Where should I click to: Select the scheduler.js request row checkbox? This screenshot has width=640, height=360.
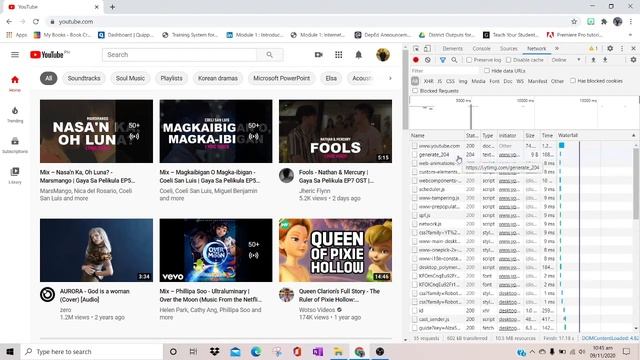coord(415,189)
